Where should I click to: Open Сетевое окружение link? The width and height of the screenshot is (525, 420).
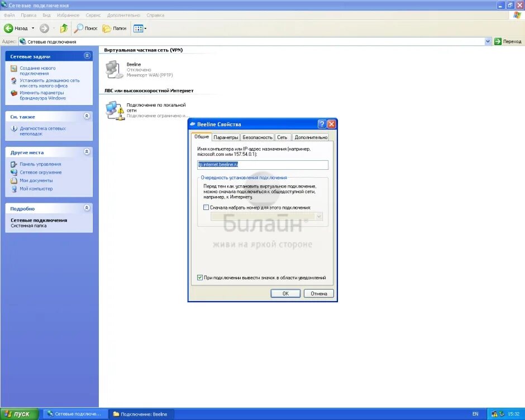coord(41,172)
